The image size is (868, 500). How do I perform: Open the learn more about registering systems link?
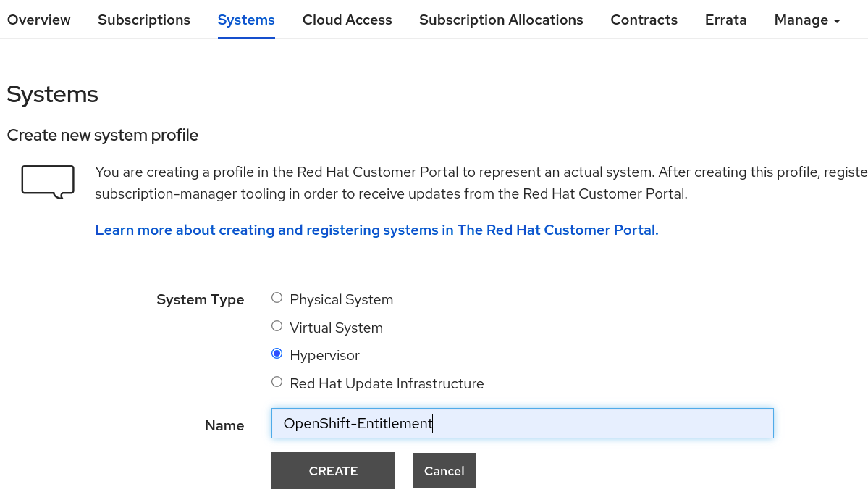tap(376, 230)
